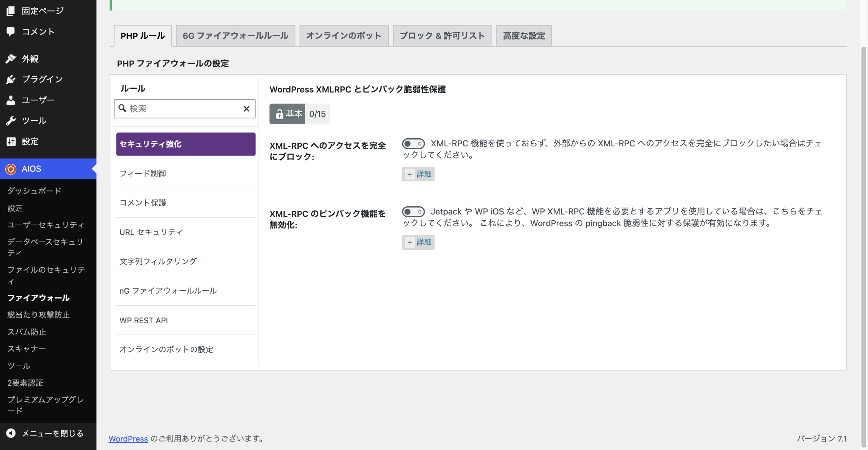Open the 高度な設定 tab
Screen dimensions: 868x450
[524, 36]
